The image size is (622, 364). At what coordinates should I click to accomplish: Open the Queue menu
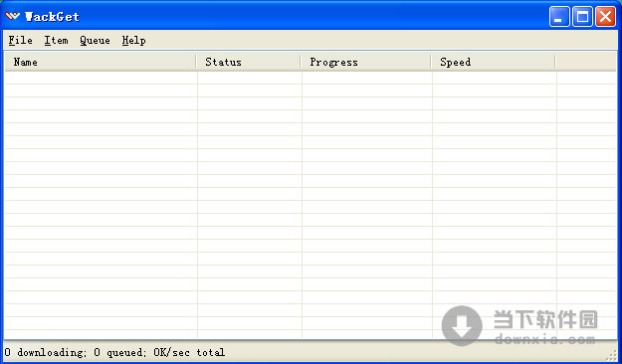pyautogui.click(x=95, y=41)
